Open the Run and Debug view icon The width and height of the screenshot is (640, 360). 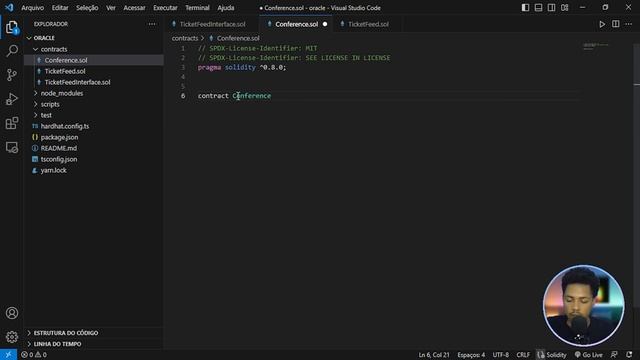12,99
